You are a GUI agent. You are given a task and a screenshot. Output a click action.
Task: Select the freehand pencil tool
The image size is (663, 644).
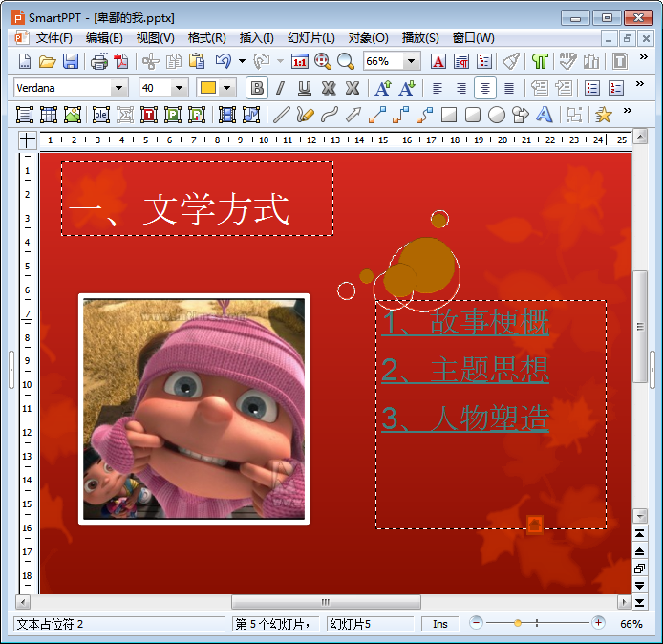coord(305,115)
